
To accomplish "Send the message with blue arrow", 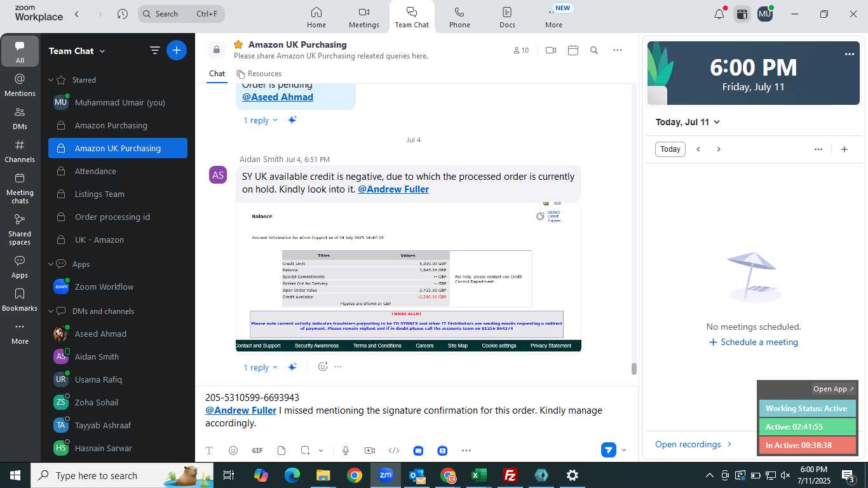I will click(609, 450).
